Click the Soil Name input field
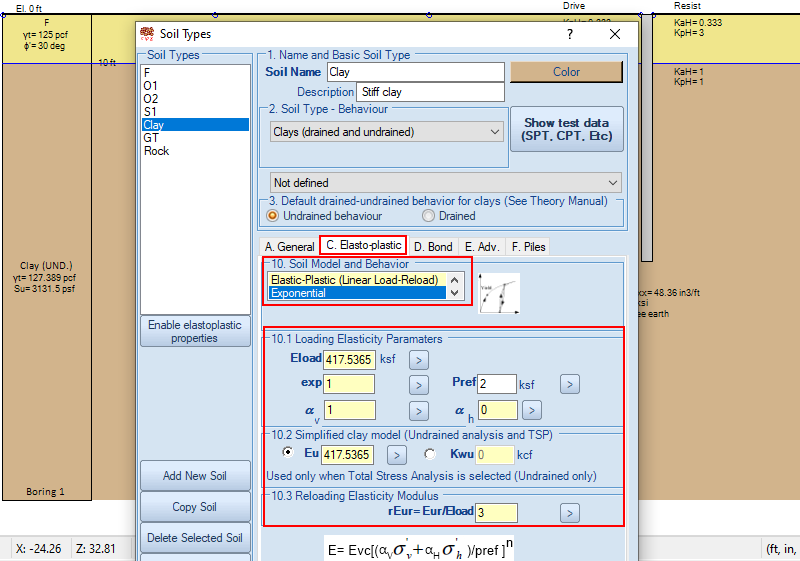Image resolution: width=800 pixels, height=561 pixels. point(415,72)
